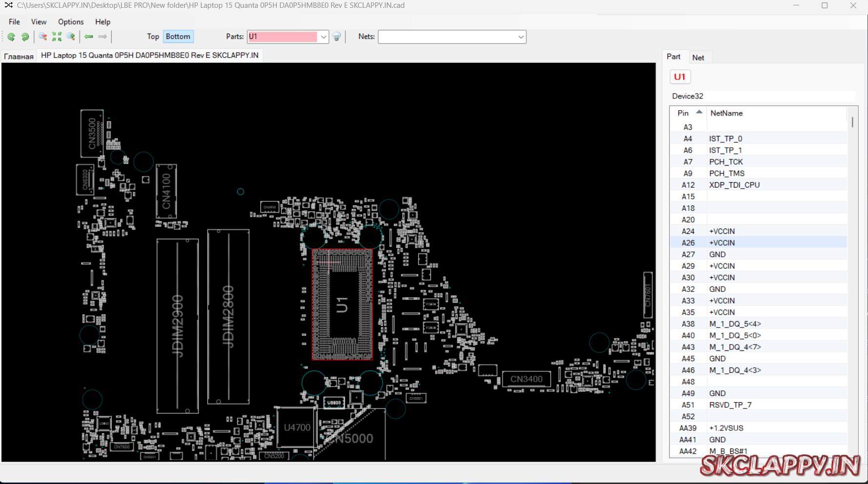Click the CN3400 connector on the board

tap(526, 379)
